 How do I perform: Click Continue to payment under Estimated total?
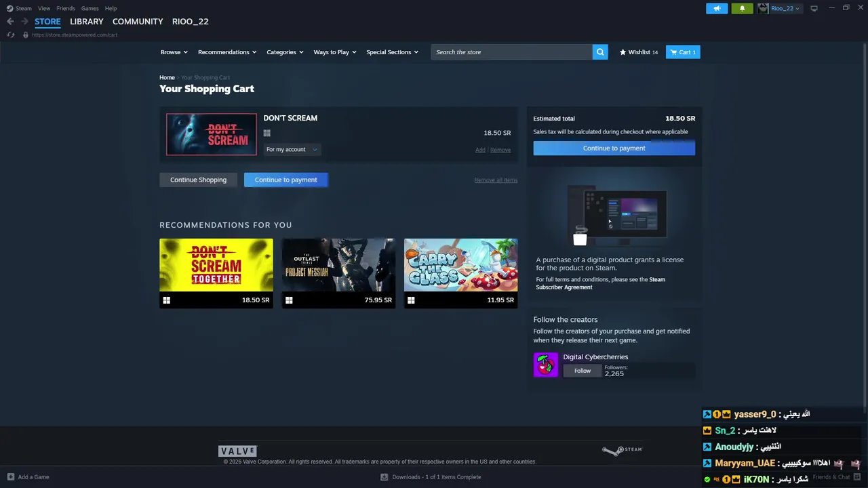(x=614, y=148)
